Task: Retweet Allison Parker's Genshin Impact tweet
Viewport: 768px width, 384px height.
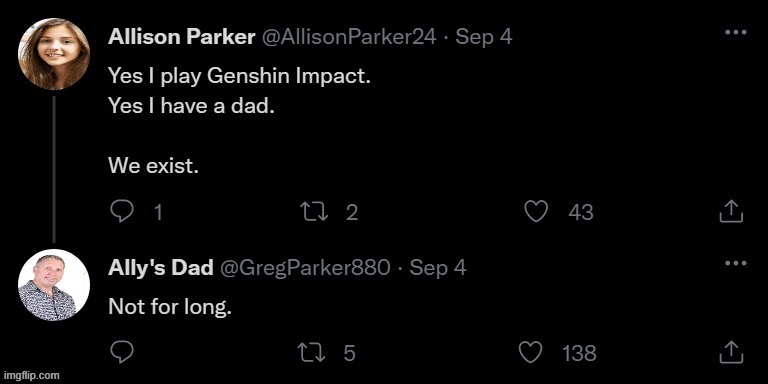Action: click(x=313, y=212)
